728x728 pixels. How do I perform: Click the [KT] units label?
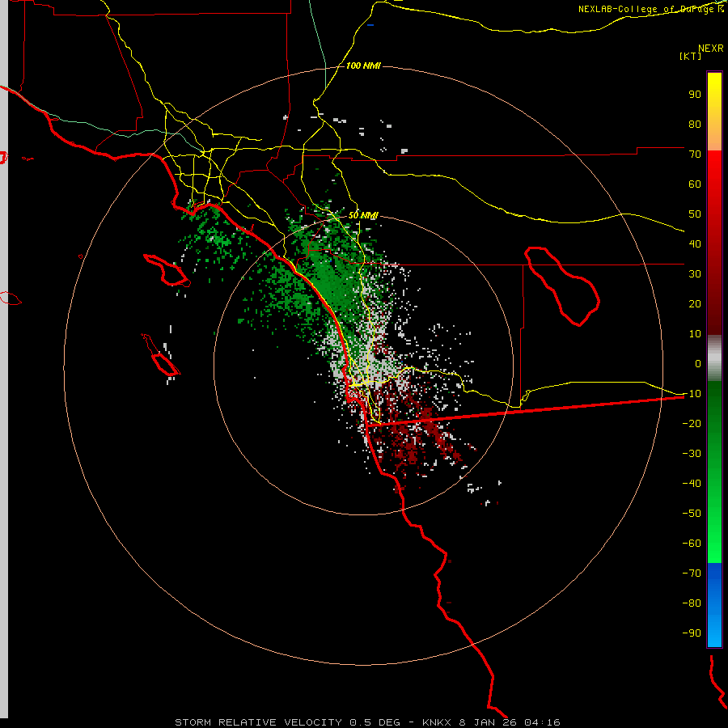[x=691, y=56]
